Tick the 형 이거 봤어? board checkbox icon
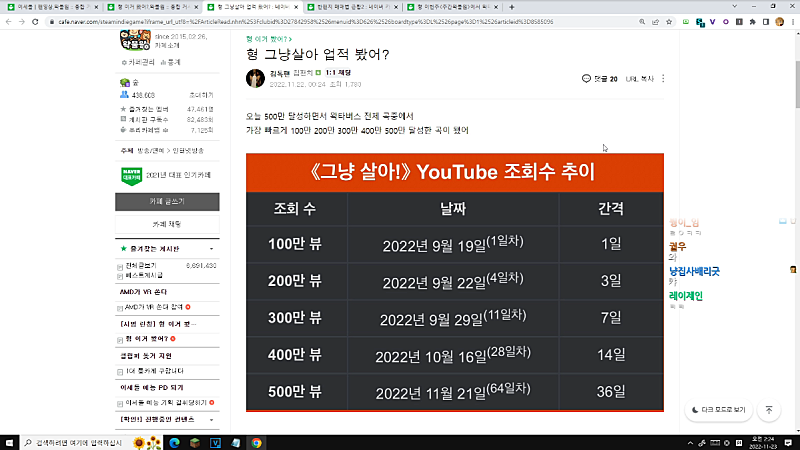Viewport: 800px width, 450px height. [119, 339]
